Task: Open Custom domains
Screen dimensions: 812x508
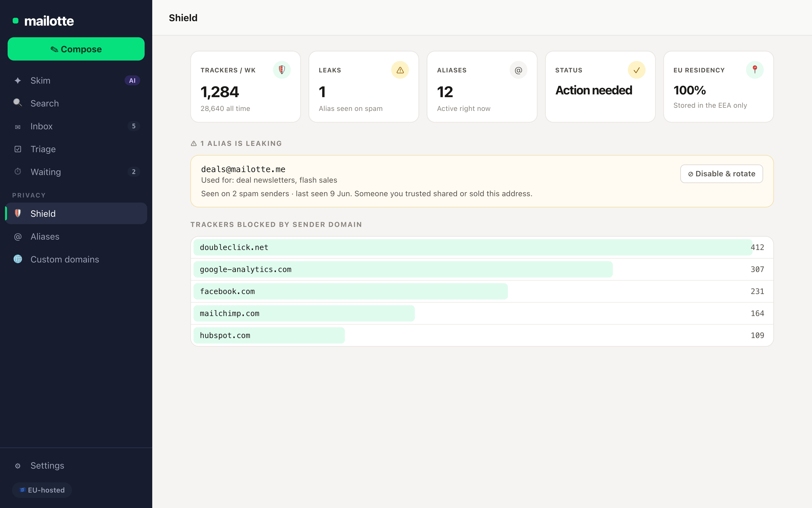Action: coord(76,259)
